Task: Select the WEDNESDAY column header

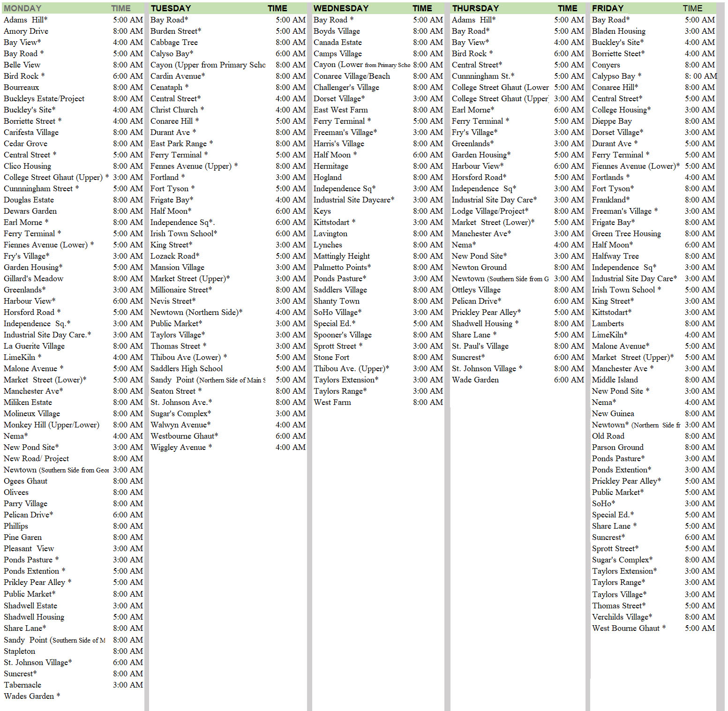Action: [x=341, y=8]
